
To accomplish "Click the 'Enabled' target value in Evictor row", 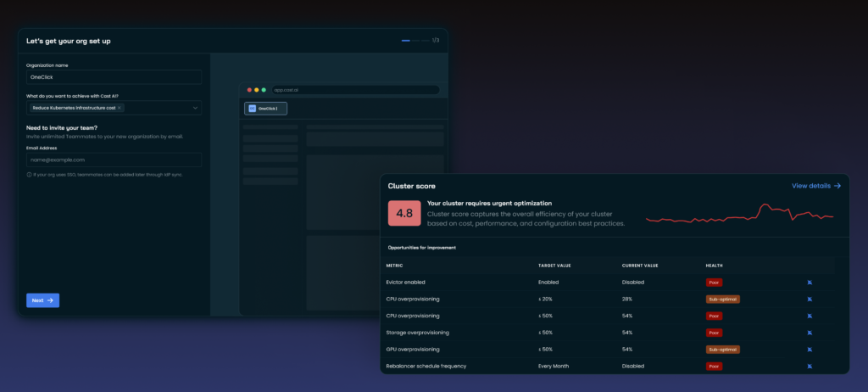I will tap(548, 283).
